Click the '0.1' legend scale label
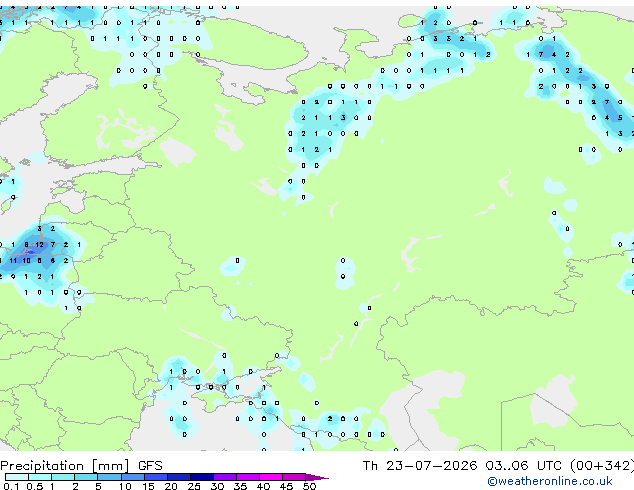The width and height of the screenshot is (634, 490). click(x=11, y=486)
